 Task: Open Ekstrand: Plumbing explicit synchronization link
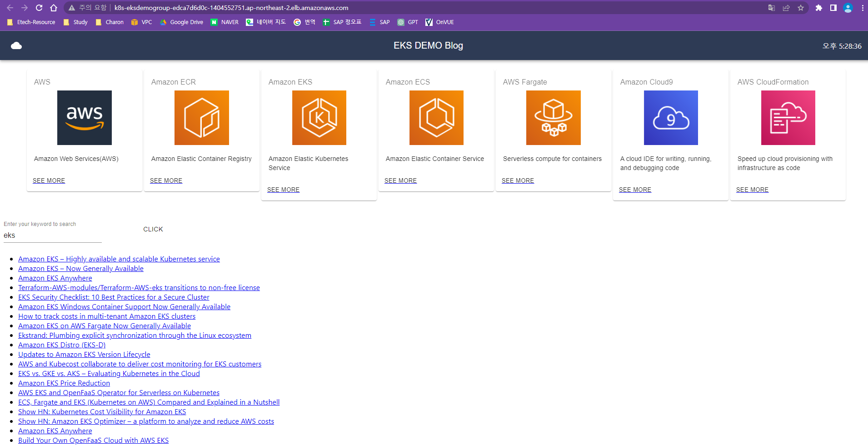tap(135, 335)
